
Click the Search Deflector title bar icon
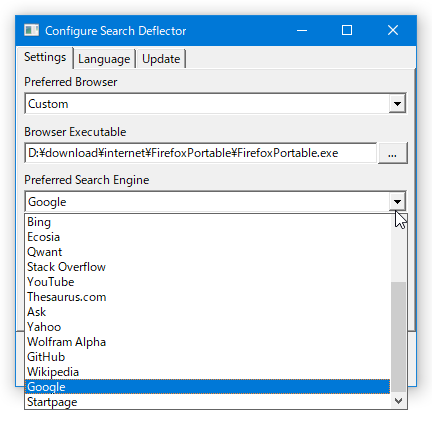32,30
